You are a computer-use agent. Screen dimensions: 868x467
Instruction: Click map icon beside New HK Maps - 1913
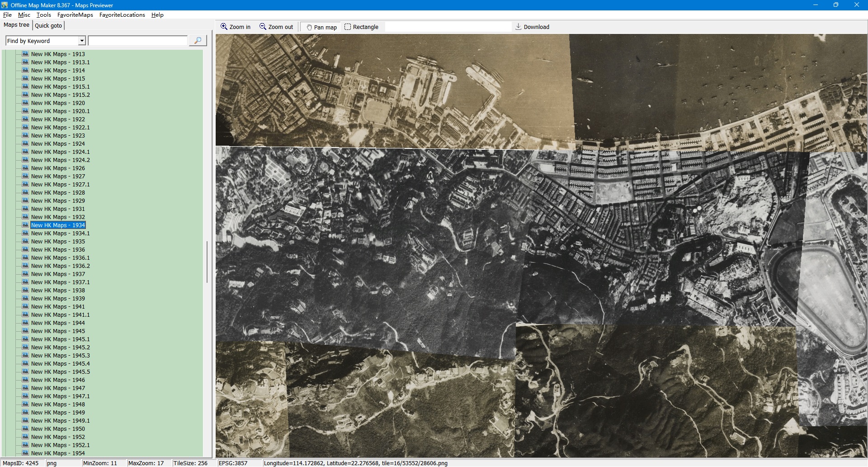25,54
